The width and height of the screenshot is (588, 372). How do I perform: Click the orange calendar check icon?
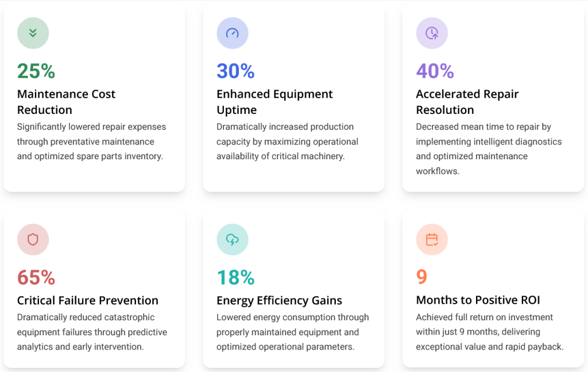click(432, 239)
